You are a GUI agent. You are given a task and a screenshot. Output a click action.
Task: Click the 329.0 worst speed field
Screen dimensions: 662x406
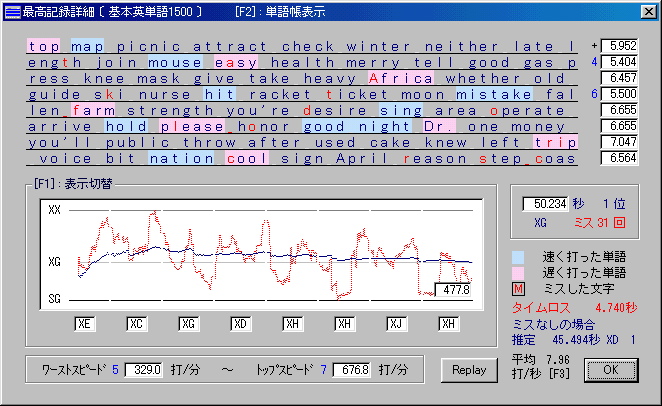click(x=144, y=370)
